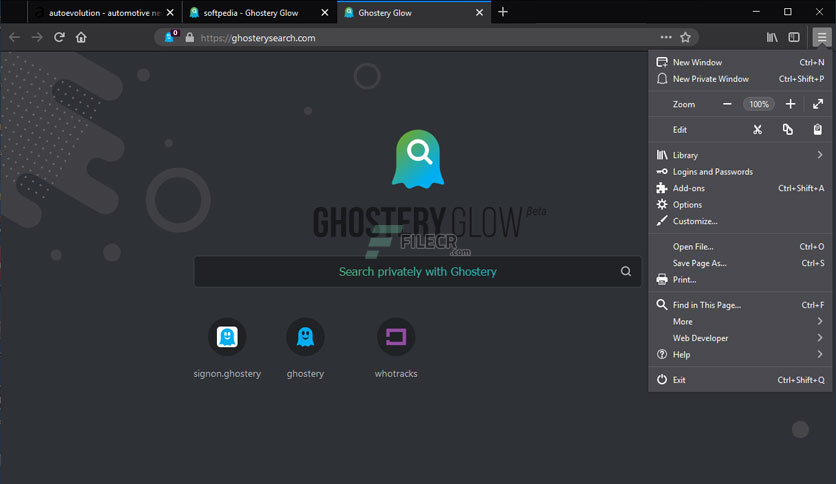The width and height of the screenshot is (836, 484).
Task: Select Save Page As...
Action: point(740,263)
